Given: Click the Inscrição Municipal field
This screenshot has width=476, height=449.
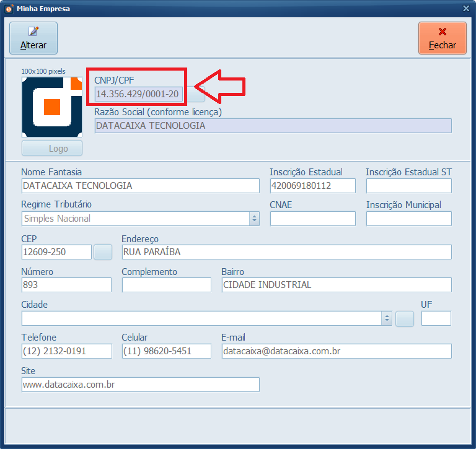Looking at the screenshot, I should [x=408, y=219].
